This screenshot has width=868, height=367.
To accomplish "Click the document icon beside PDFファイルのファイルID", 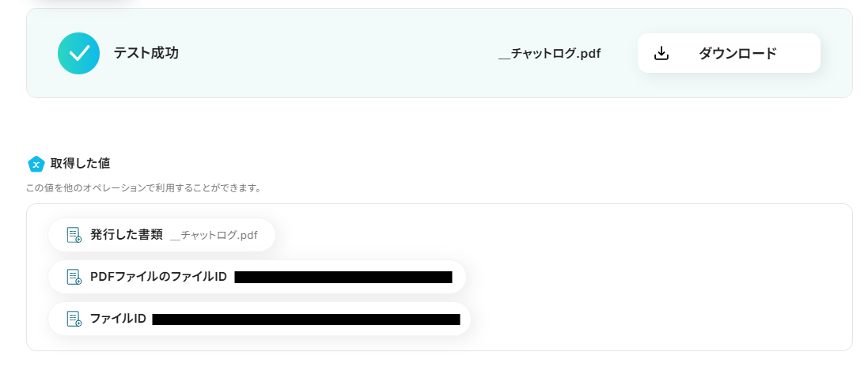I will (x=74, y=277).
